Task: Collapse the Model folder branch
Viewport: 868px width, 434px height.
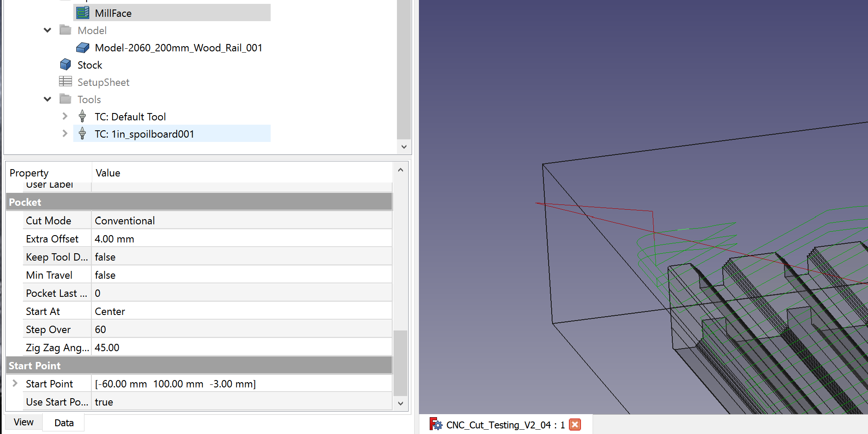Action: [x=47, y=30]
